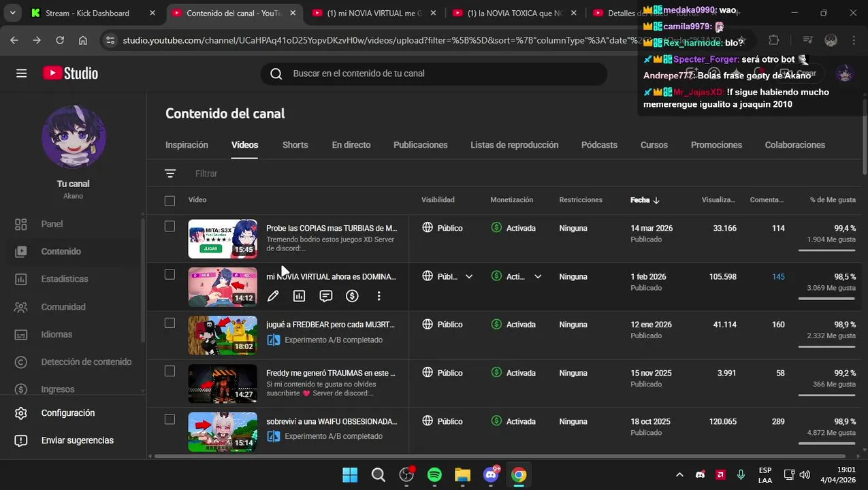868x490 pixels.
Task: Open Idiomas in the sidebar
Action: pyautogui.click(x=57, y=334)
